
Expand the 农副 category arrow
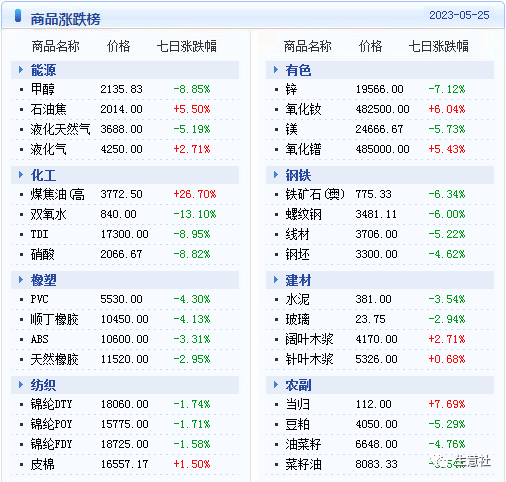pos(276,385)
